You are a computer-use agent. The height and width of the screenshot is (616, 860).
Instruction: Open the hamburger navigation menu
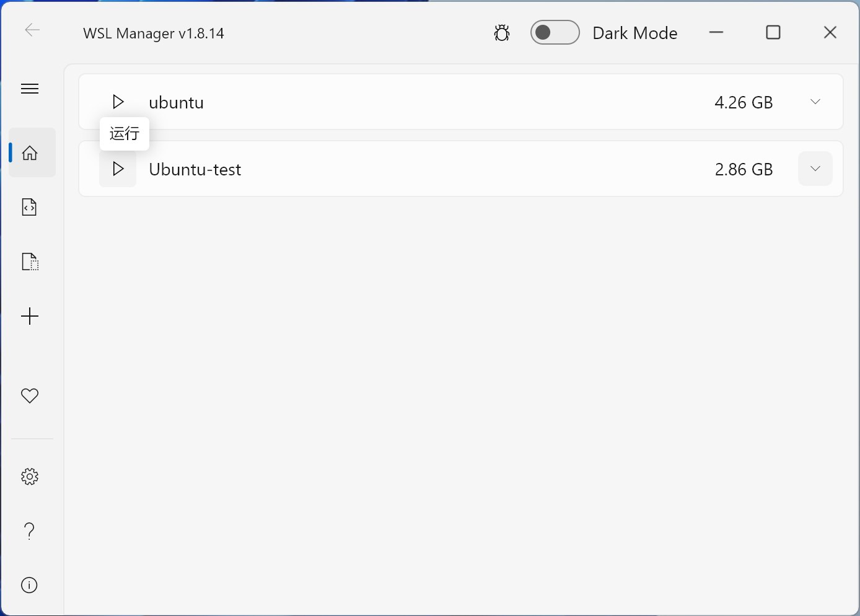(29, 89)
